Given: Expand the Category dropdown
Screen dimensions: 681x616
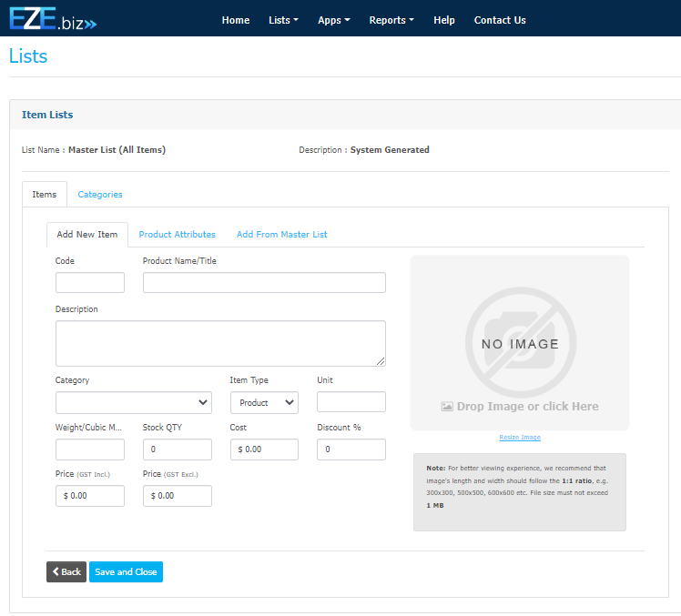Looking at the screenshot, I should (133, 402).
